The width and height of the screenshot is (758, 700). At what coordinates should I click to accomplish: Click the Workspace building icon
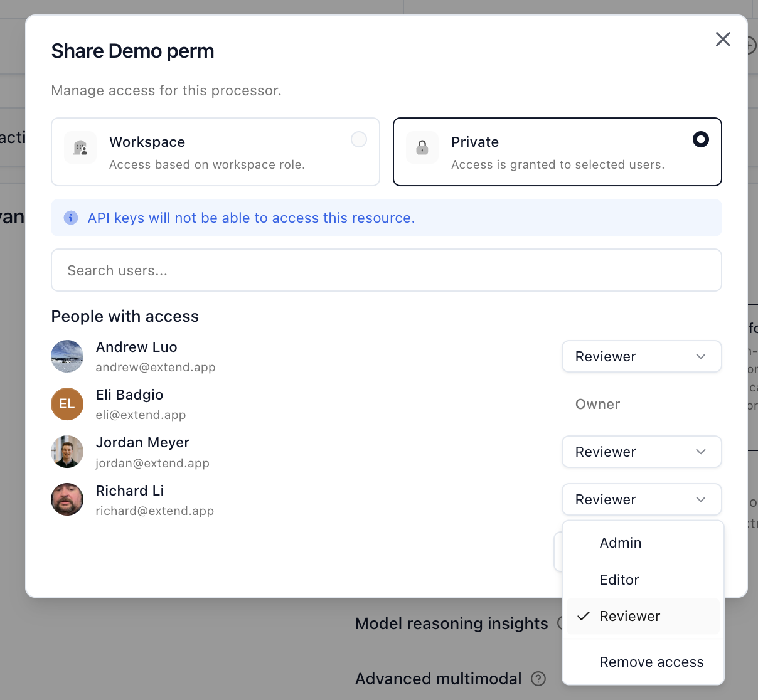pyautogui.click(x=80, y=147)
